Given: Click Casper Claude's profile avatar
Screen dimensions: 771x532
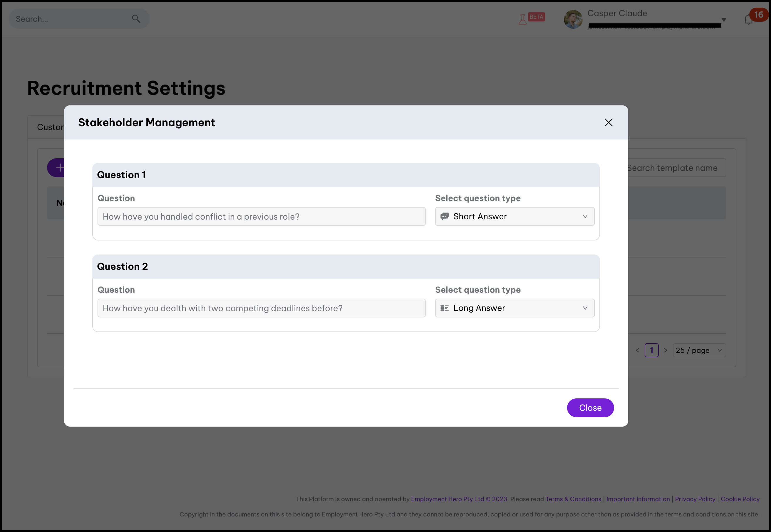Looking at the screenshot, I should click(573, 19).
